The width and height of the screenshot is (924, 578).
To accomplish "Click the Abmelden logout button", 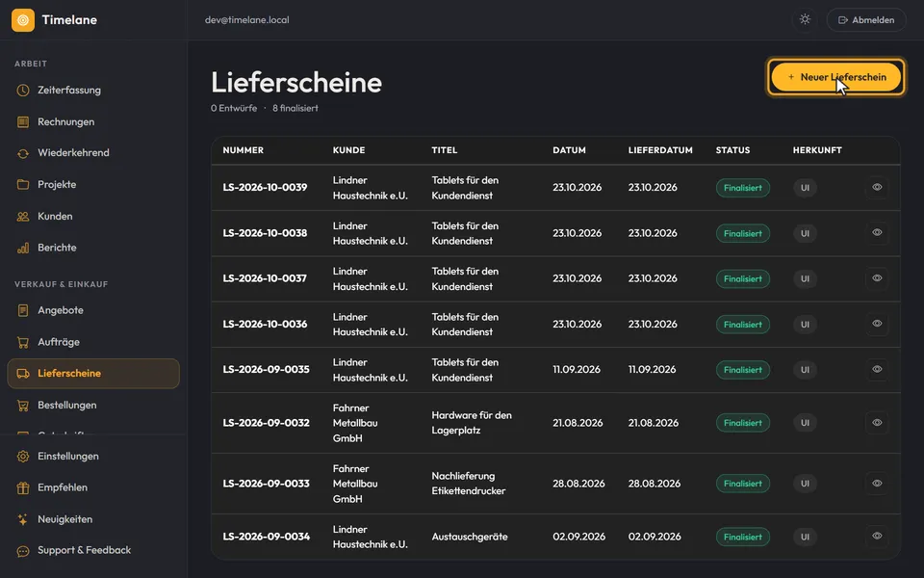I will point(866,19).
